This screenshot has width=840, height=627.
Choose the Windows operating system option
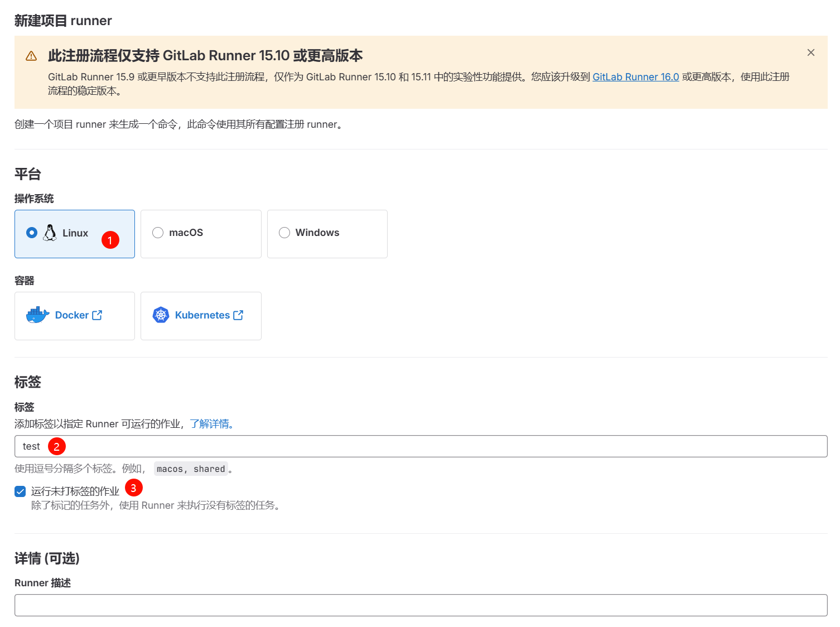(284, 233)
